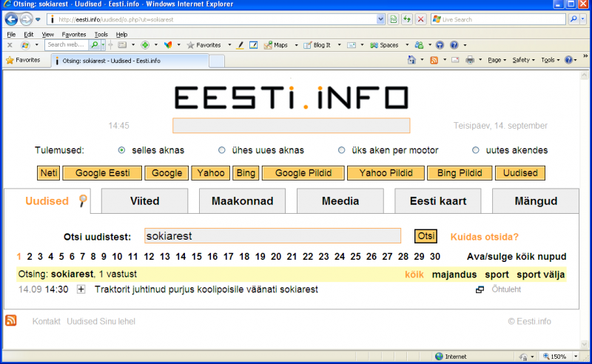The image size is (592, 364).
Task: Click the 'Ava/sulge kõik nupud' link
Action: [517, 257]
